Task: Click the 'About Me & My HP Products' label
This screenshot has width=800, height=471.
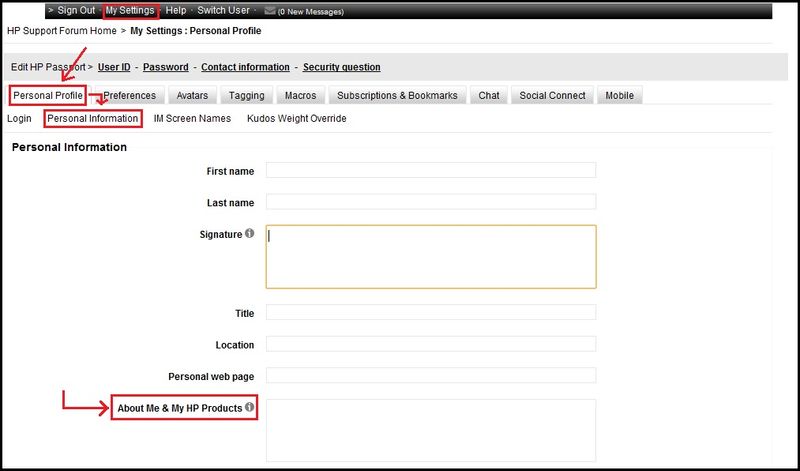Action: click(180, 408)
